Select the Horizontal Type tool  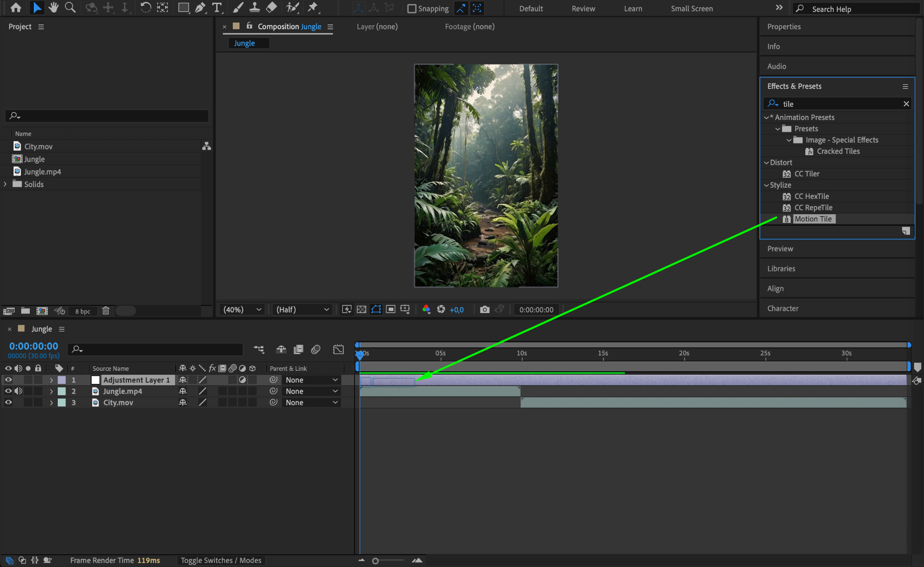click(217, 8)
